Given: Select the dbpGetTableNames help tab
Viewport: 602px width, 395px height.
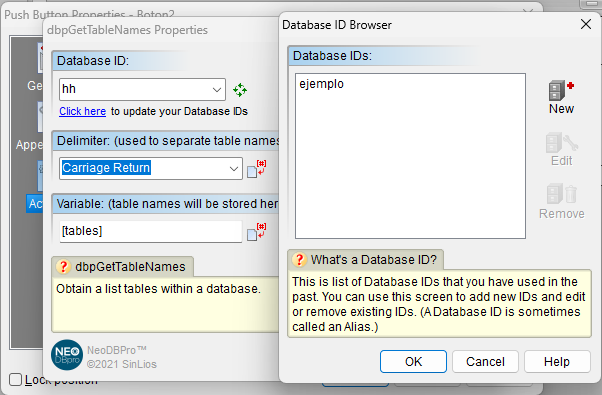Looking at the screenshot, I should tap(122, 267).
